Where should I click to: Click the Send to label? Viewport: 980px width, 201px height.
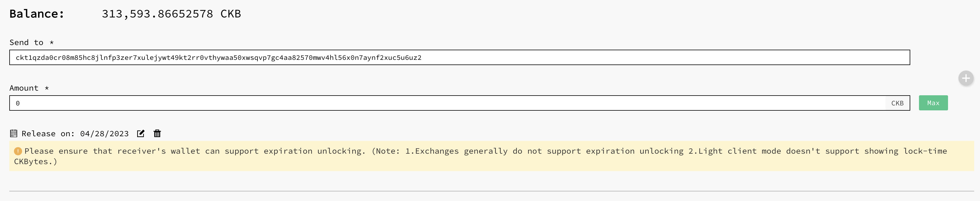click(x=27, y=43)
